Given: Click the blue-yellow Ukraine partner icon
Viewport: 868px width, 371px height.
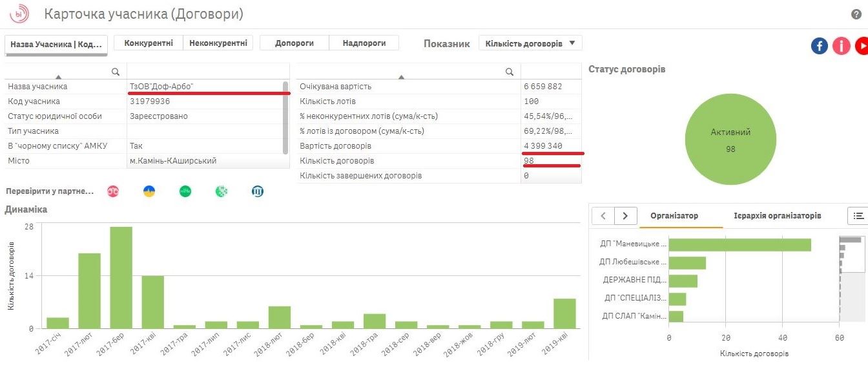Looking at the screenshot, I should [149, 191].
